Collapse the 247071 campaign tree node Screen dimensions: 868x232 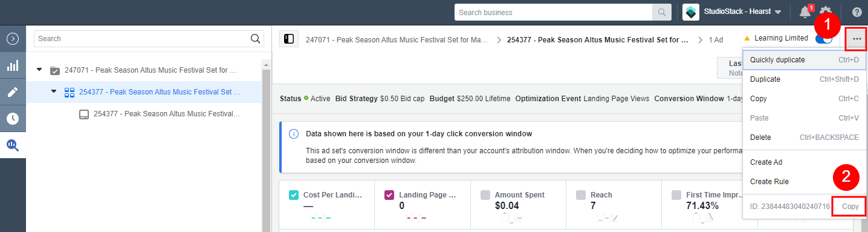[39, 70]
